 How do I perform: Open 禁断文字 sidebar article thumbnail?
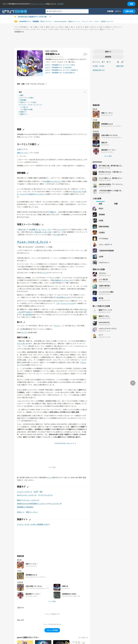click(96, 144)
